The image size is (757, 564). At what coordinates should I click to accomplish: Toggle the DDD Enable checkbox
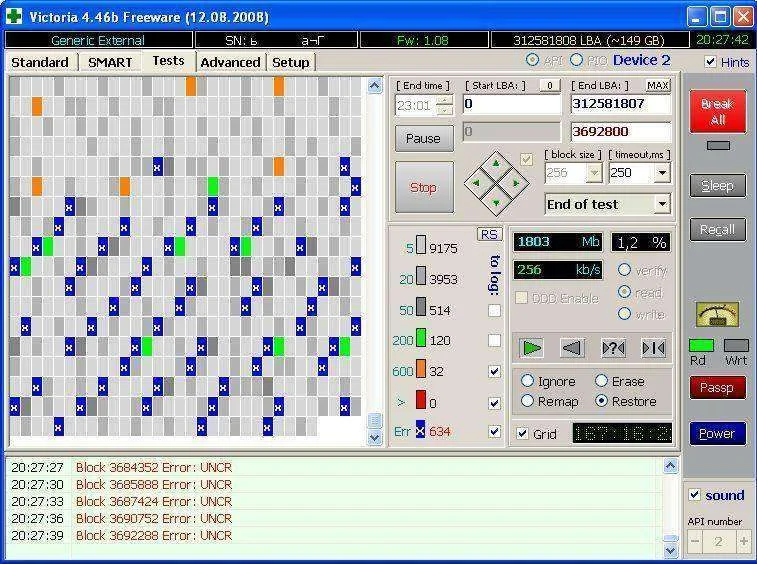[x=521, y=298]
